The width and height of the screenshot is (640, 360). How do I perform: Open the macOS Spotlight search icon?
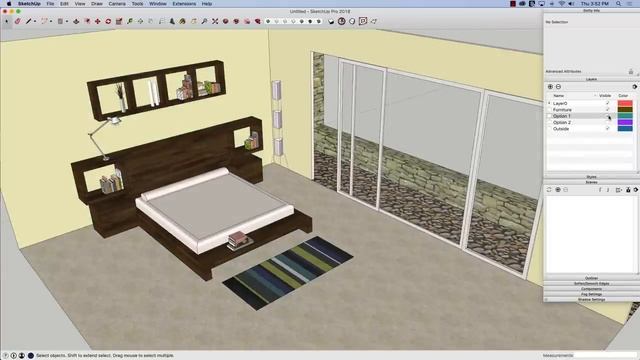(x=619, y=4)
